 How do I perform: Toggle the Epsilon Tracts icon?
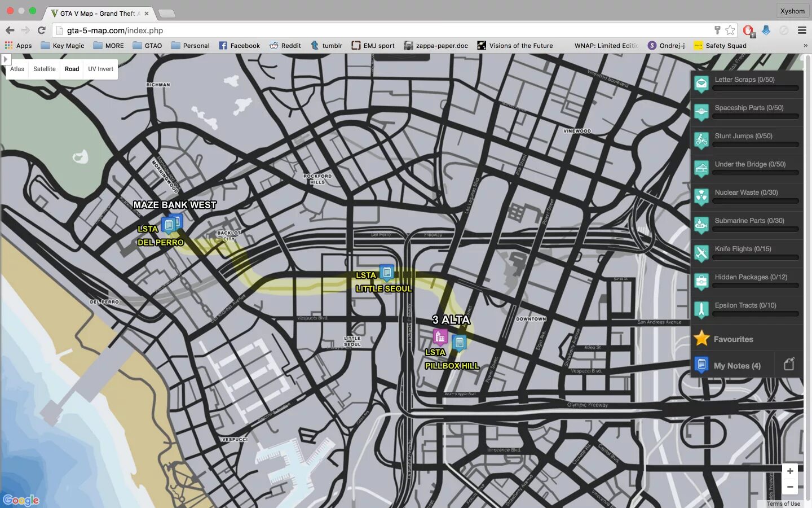point(701,310)
